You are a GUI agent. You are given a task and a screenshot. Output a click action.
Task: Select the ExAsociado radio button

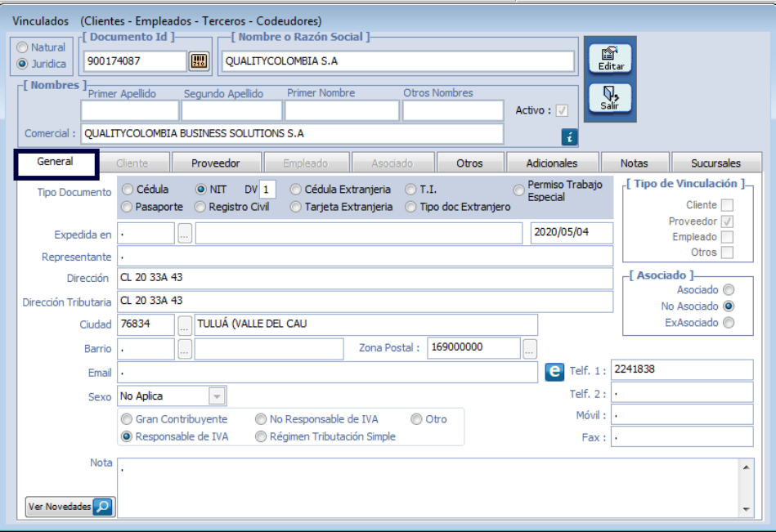click(x=729, y=322)
